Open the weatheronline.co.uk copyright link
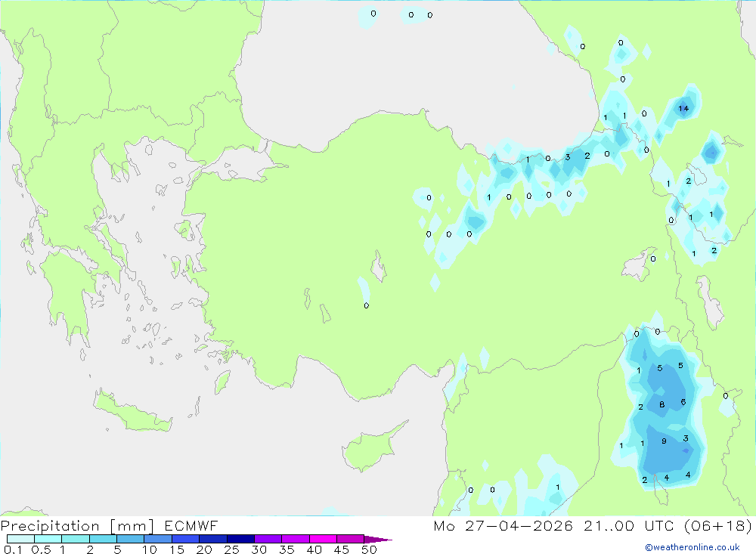Viewport: 756px width, 554px height. click(692, 547)
